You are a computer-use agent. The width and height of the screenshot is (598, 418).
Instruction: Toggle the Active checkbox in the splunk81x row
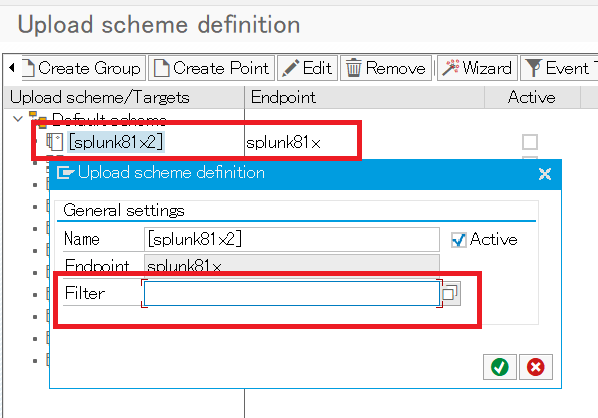point(530,142)
